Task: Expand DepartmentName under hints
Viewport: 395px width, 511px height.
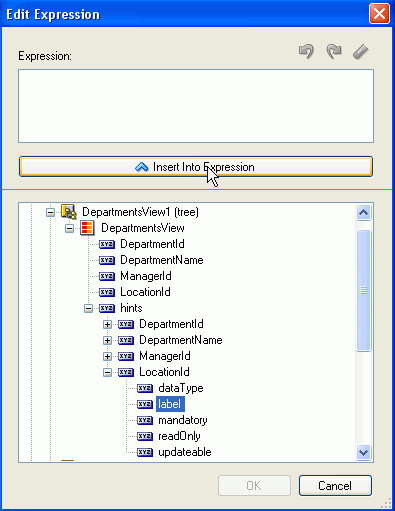Action: tap(107, 340)
